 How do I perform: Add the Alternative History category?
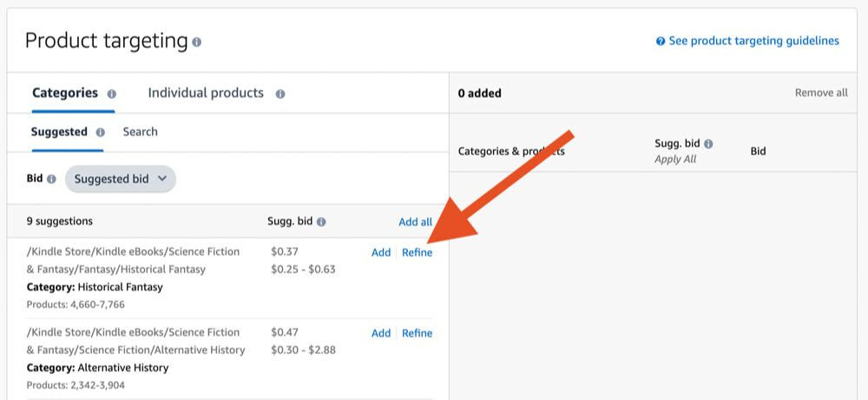(x=381, y=333)
